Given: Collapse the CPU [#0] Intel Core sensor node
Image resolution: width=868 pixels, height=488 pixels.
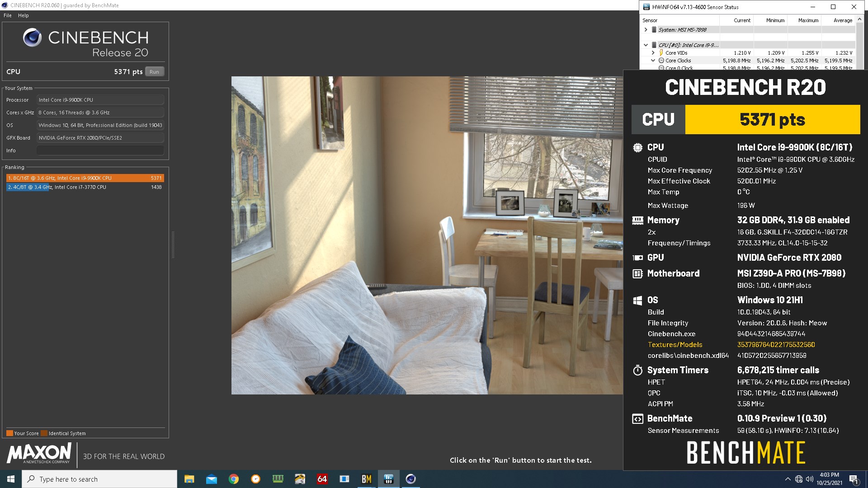Looking at the screenshot, I should click(646, 45).
